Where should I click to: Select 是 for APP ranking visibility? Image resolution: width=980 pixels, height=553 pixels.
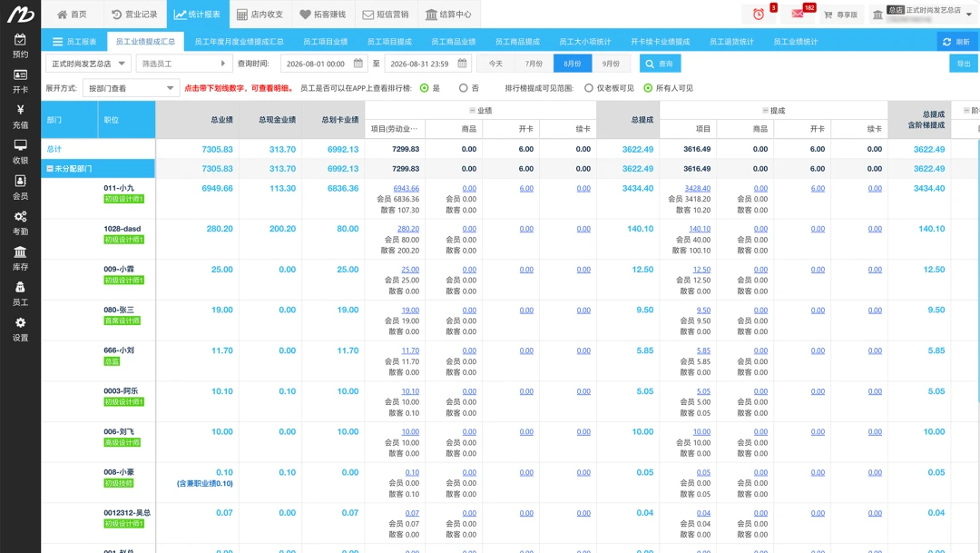[x=425, y=88]
